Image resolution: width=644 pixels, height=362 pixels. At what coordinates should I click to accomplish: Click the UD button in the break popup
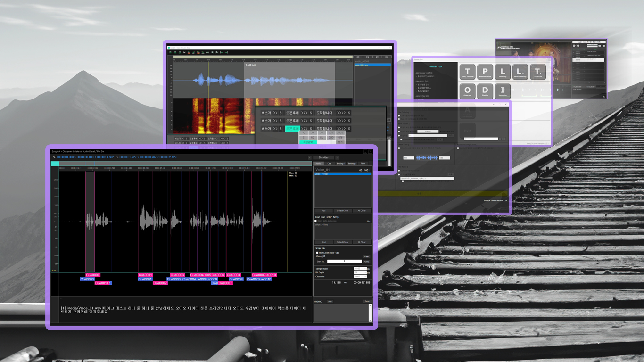313,137
